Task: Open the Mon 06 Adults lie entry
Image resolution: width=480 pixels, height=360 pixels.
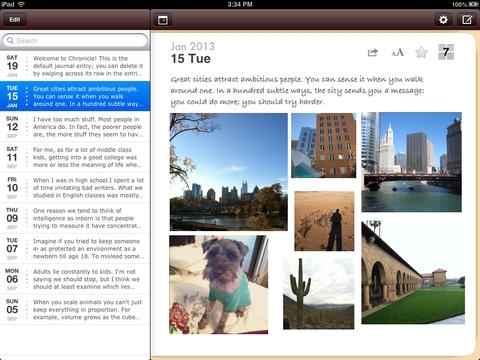Action: 75,279
